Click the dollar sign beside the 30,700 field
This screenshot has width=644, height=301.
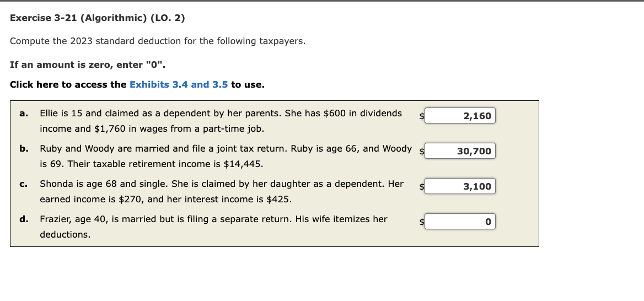point(421,152)
